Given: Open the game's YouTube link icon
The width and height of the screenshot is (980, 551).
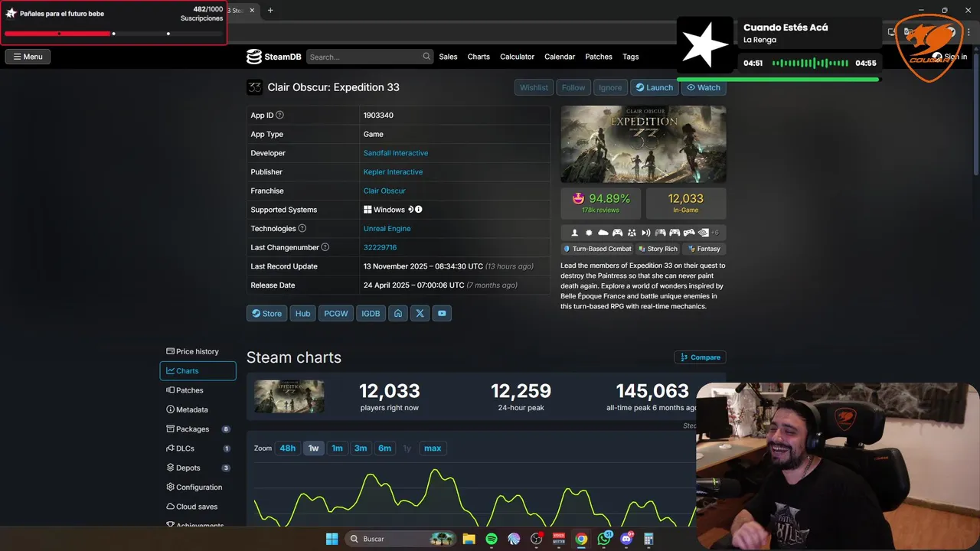Looking at the screenshot, I should (442, 313).
